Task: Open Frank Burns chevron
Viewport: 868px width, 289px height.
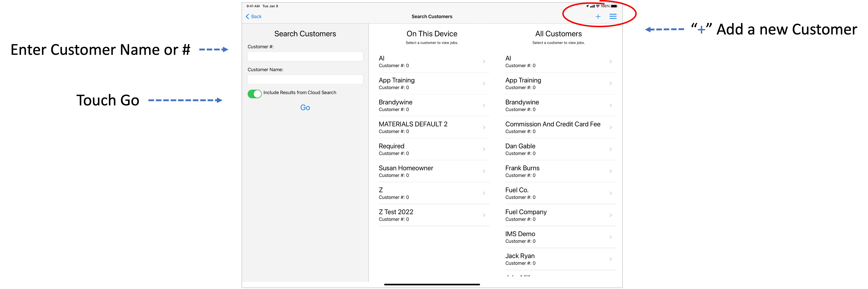Action: point(611,171)
